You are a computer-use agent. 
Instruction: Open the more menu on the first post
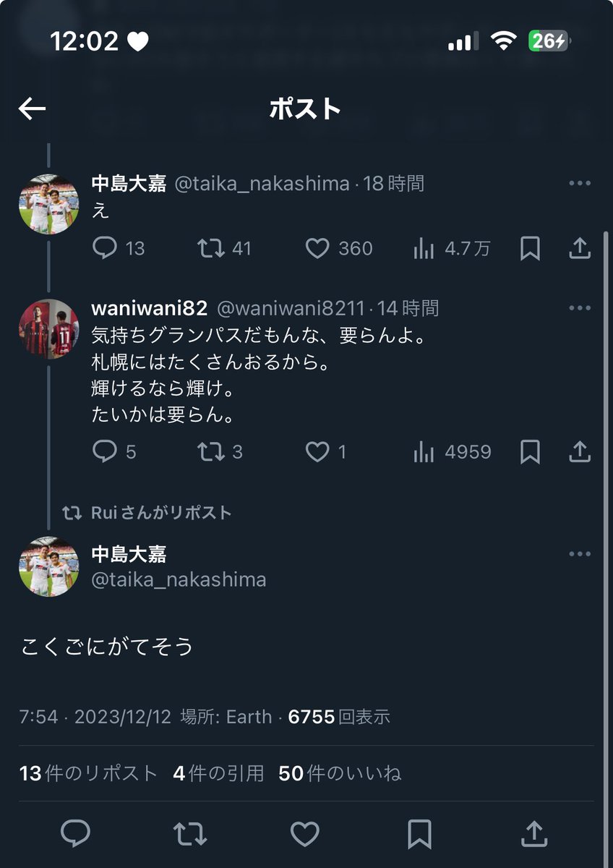580,184
